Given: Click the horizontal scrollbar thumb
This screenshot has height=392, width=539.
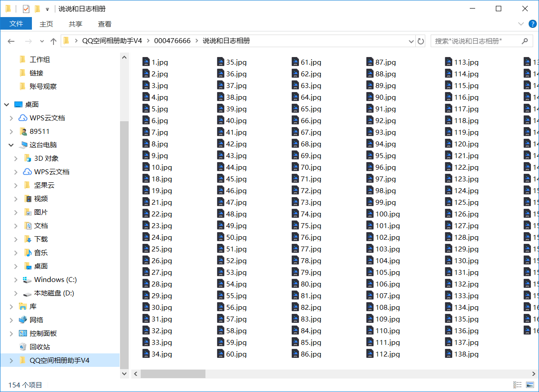Looking at the screenshot, I should click(173, 374).
